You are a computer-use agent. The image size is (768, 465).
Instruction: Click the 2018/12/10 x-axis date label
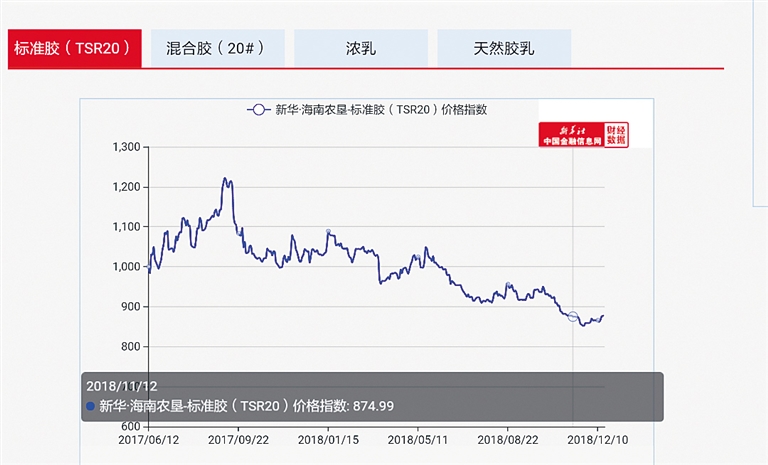pos(598,438)
